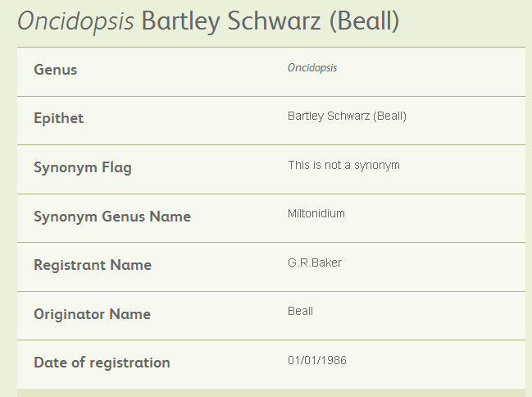Click the Beall originator value

[300, 311]
